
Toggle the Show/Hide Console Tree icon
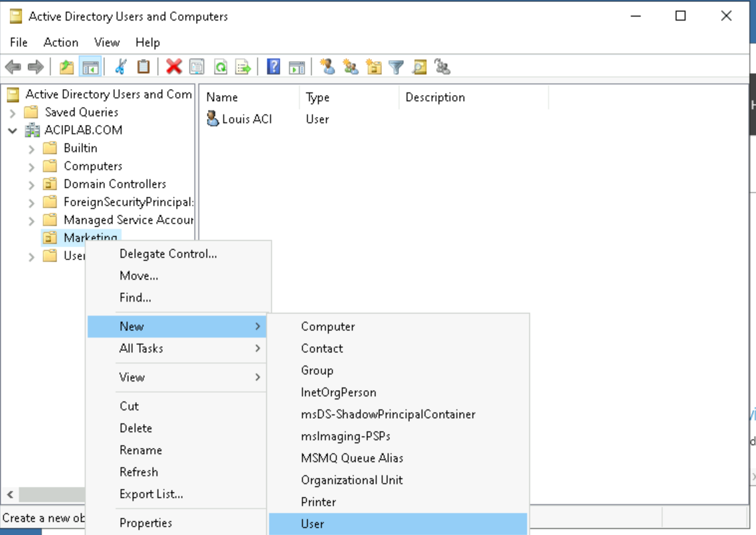90,66
